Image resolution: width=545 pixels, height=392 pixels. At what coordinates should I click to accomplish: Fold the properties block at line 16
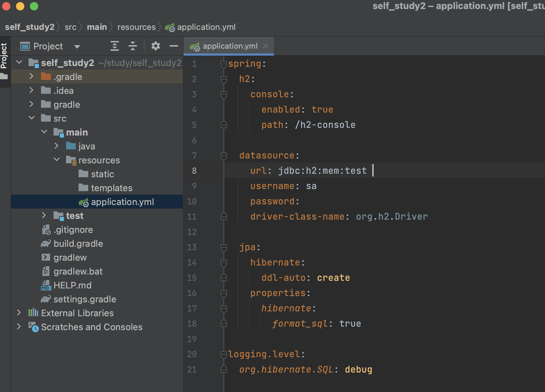click(224, 293)
